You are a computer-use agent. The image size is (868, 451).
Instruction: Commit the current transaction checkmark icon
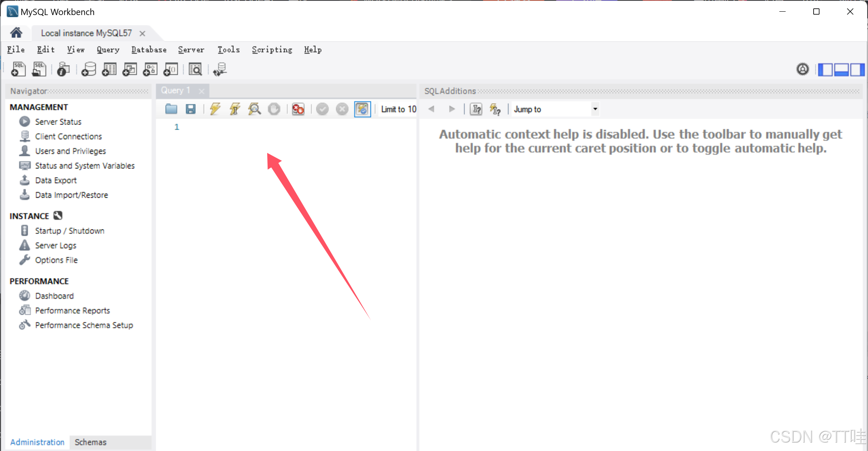click(x=322, y=109)
